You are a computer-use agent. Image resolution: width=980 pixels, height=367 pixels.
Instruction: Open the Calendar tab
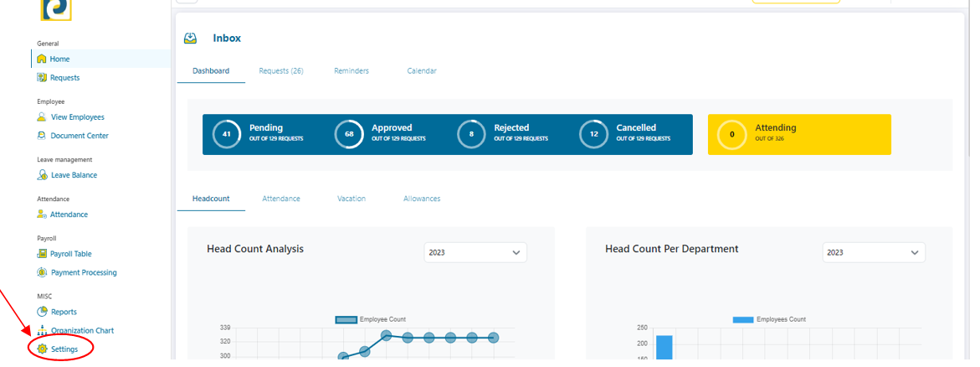(422, 71)
